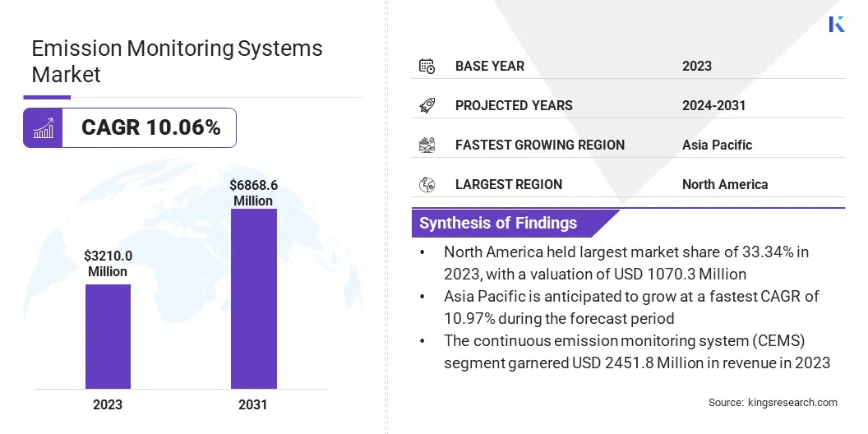Click the CAGR growth chart icon
The image size is (868, 434).
43,128
